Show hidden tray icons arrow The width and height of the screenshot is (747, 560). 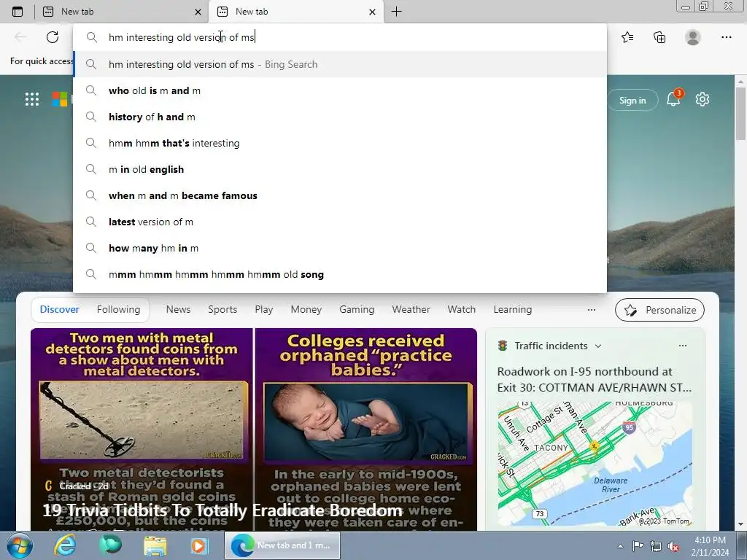(620, 546)
